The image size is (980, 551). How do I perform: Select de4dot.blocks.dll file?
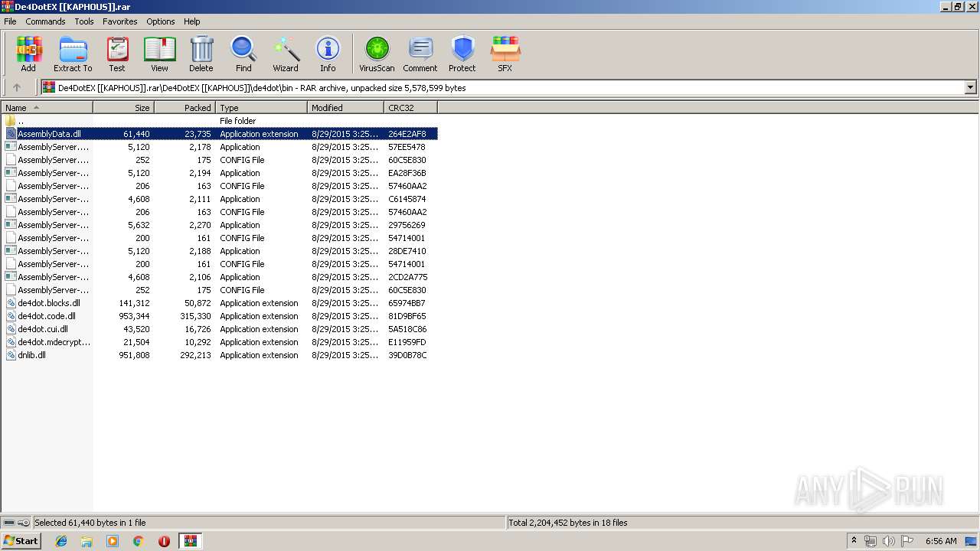[x=220, y=303]
